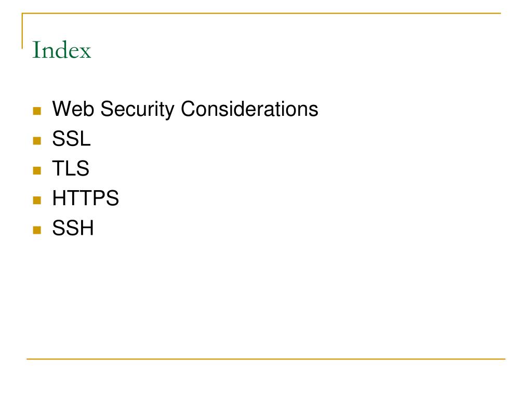Viewport: 532px width, 399px height.
Task: Click the gold horizontal line above the title
Action: [261, 13]
